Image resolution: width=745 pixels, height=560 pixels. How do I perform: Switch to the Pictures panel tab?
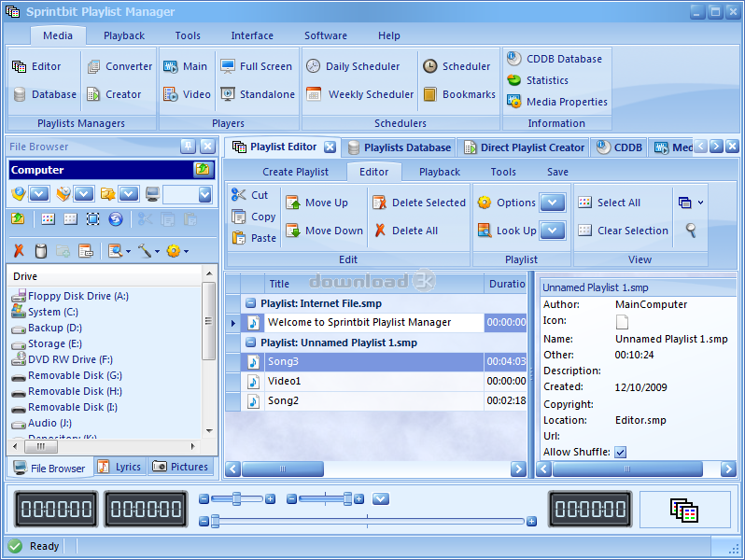(x=180, y=467)
